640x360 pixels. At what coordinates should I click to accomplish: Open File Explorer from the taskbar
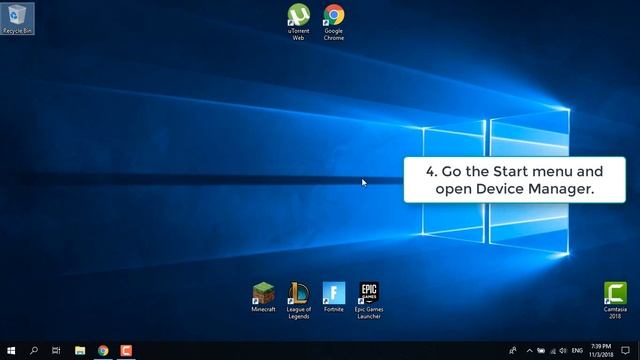(x=80, y=351)
